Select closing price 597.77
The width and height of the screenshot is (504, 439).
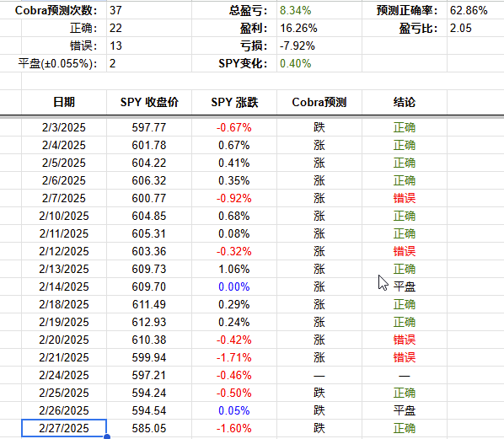[x=149, y=127]
